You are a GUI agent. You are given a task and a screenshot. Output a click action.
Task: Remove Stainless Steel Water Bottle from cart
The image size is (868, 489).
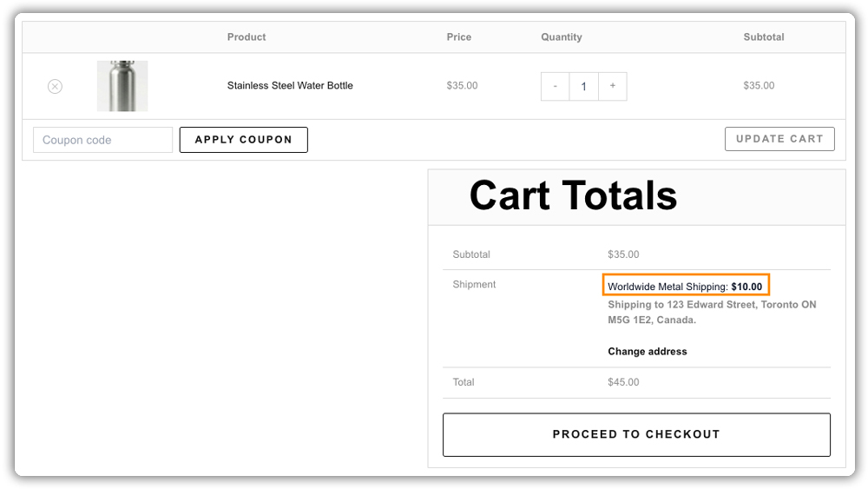[x=55, y=86]
